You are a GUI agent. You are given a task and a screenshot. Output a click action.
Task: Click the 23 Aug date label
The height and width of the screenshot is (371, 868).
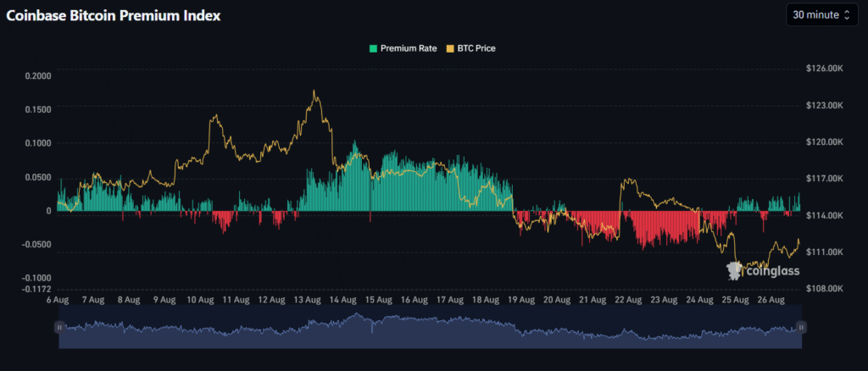coord(664,300)
